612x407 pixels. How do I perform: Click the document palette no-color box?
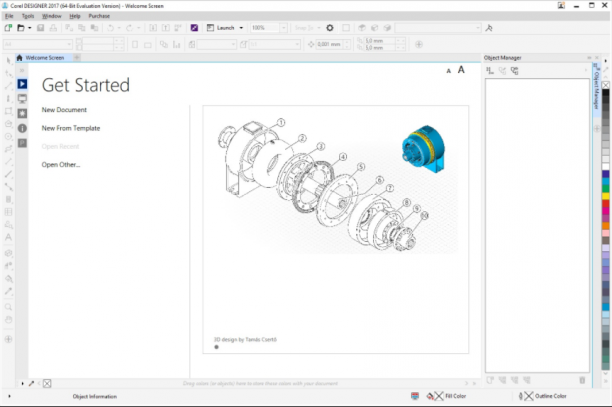click(x=47, y=384)
